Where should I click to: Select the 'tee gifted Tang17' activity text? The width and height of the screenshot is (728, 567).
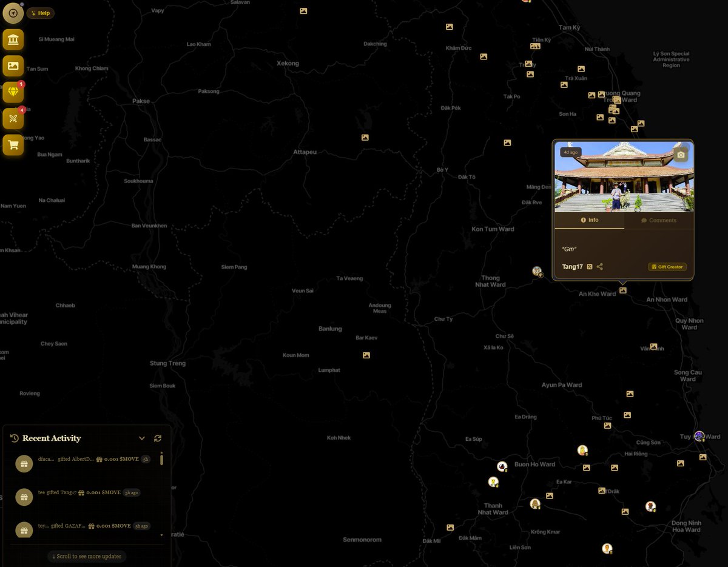tap(57, 493)
